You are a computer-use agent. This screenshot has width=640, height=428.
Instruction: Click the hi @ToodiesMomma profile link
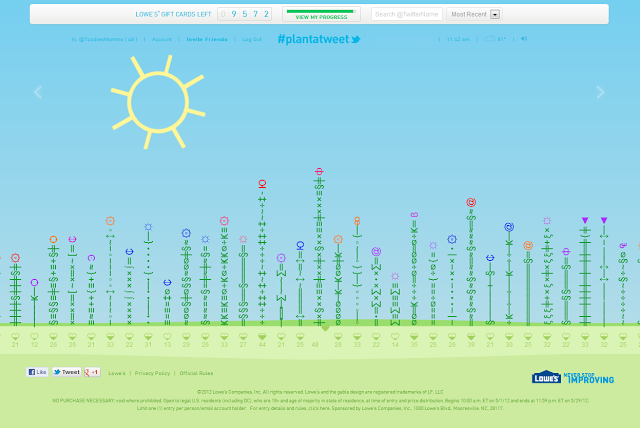(x=104, y=39)
